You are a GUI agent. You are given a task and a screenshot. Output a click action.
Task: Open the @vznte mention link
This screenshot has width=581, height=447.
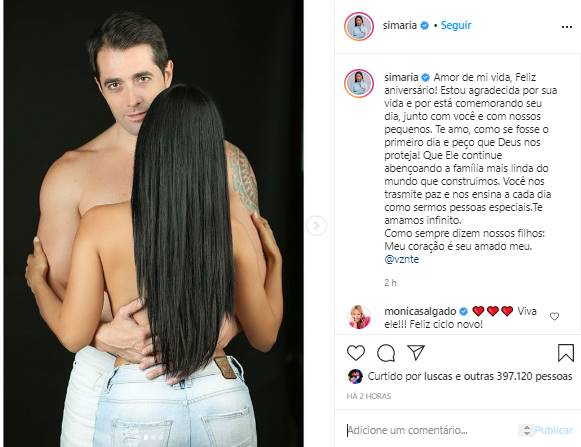coord(402,259)
